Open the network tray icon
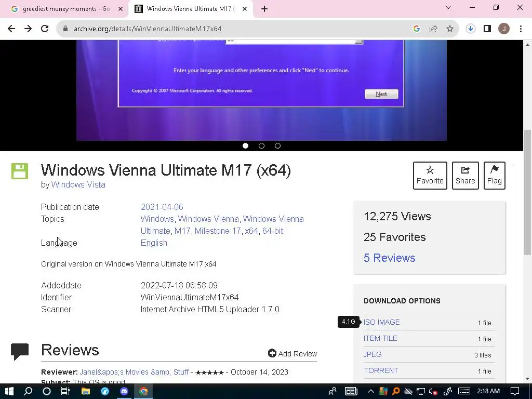Viewport: 532px width, 399px height. pos(421,392)
